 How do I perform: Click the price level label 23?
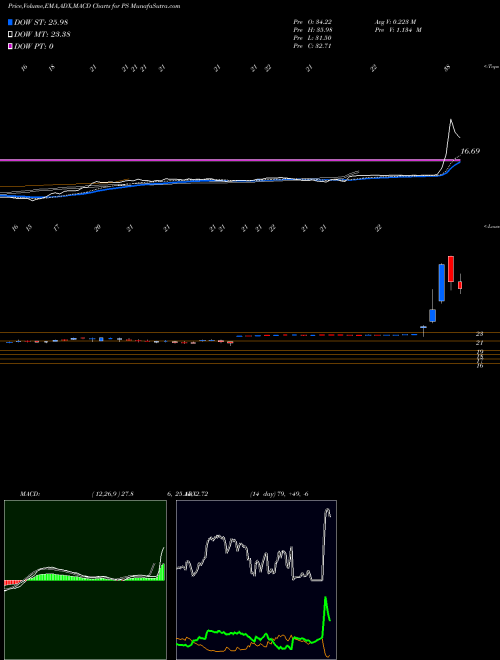click(x=479, y=333)
